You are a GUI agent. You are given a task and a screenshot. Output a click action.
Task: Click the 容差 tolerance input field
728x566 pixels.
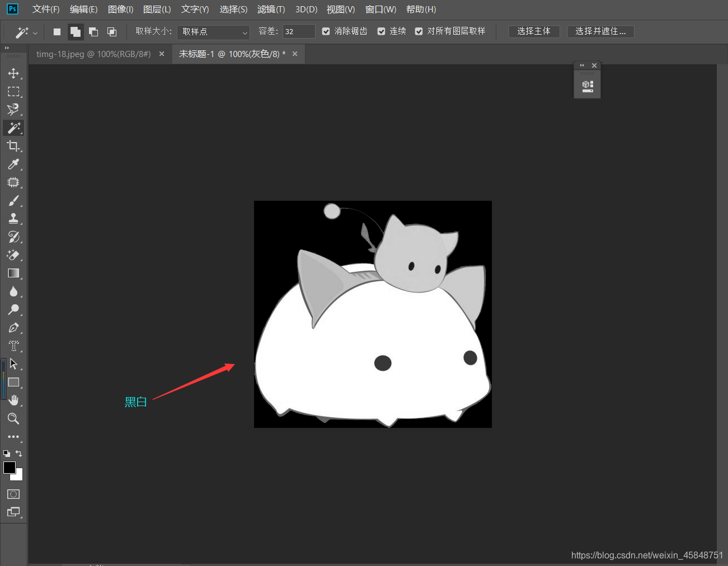pos(299,31)
